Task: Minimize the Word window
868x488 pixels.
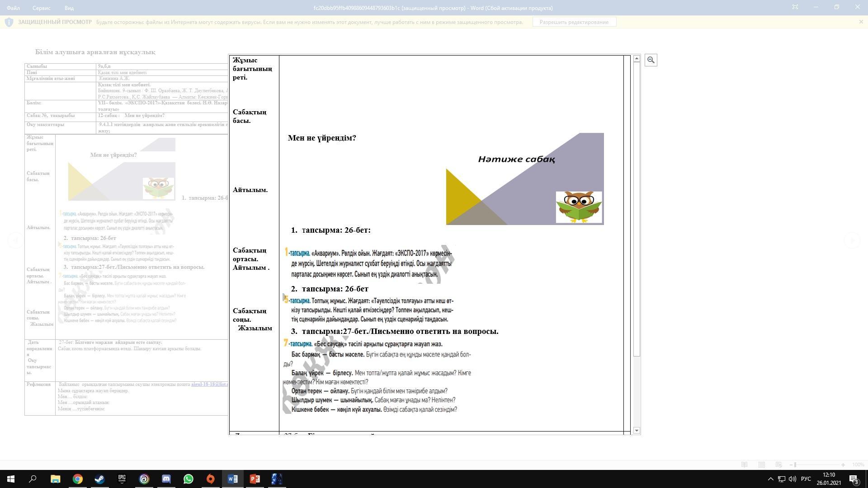Action: pos(816,7)
